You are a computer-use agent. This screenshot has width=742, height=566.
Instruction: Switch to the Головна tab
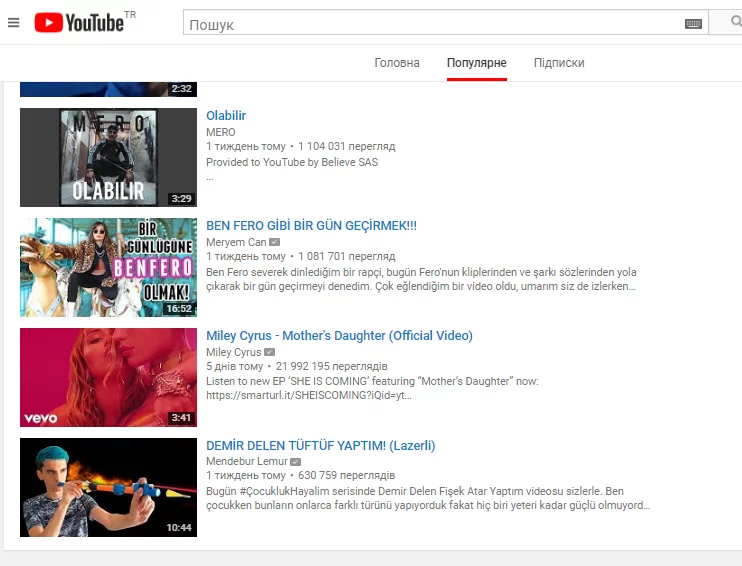point(397,63)
